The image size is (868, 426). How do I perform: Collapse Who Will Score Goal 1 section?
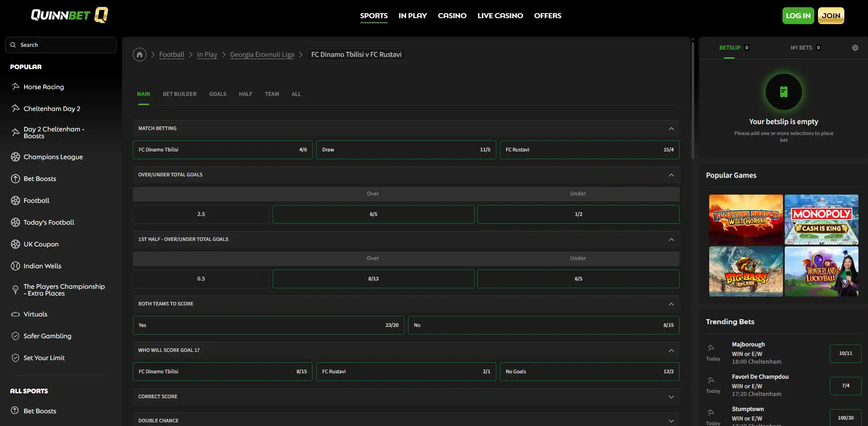(671, 351)
